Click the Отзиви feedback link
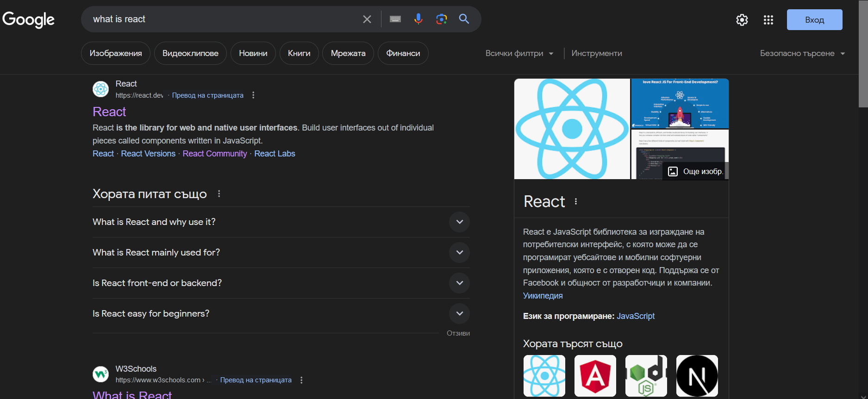Screen dimensions: 868x399 click(x=458, y=333)
